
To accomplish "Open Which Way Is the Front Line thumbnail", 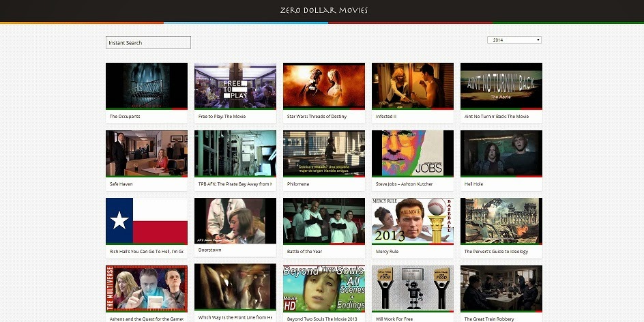I will coord(235,287).
